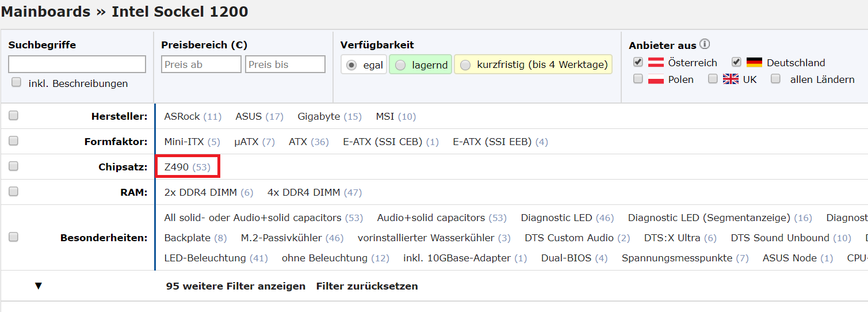Image resolution: width=868 pixels, height=312 pixels.
Task: Enable the UK checkbox
Action: point(713,79)
